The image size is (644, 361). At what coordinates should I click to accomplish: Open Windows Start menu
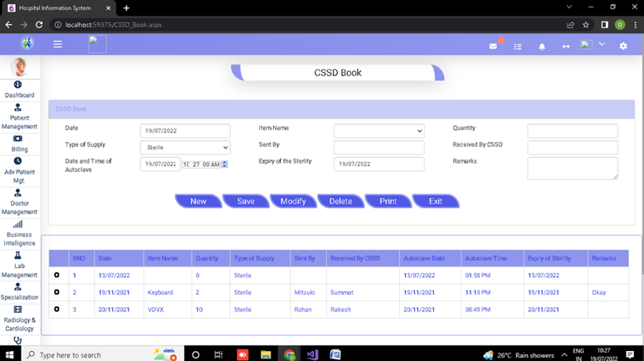point(9,354)
